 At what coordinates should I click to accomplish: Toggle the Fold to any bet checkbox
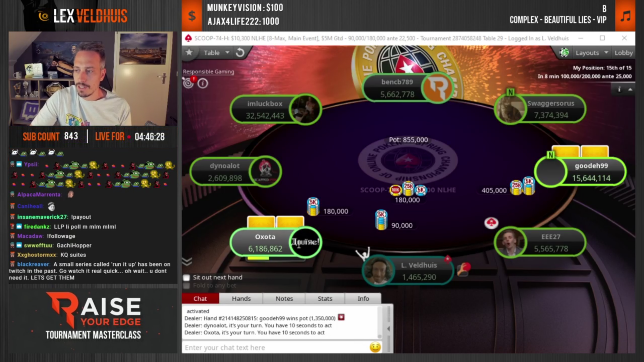point(186,285)
